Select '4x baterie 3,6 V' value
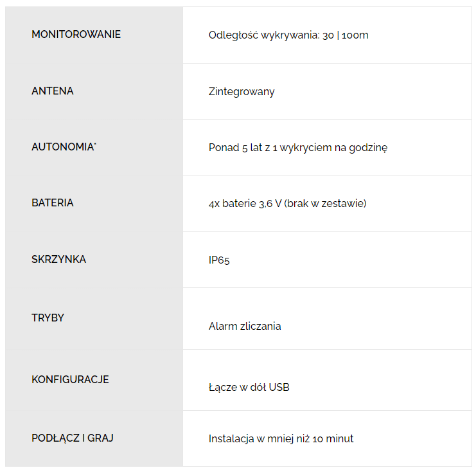Viewport: 476px width, 468px height. (245, 204)
